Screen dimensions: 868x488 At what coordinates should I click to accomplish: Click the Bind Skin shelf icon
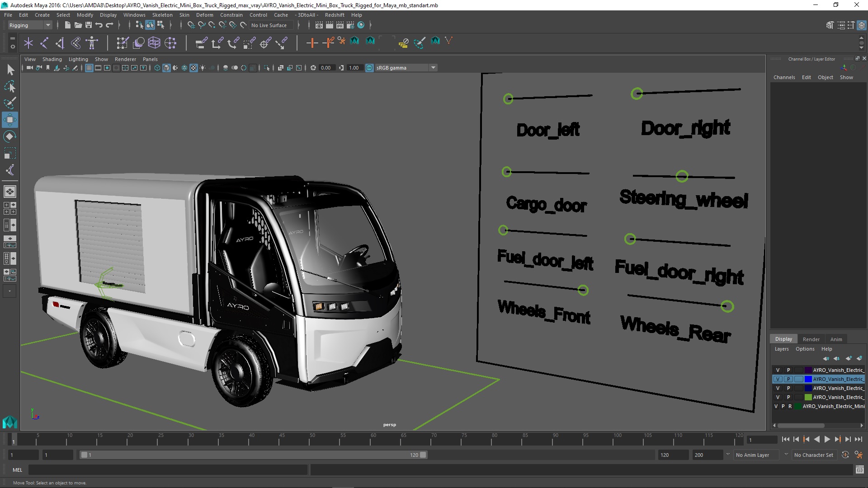click(x=76, y=43)
